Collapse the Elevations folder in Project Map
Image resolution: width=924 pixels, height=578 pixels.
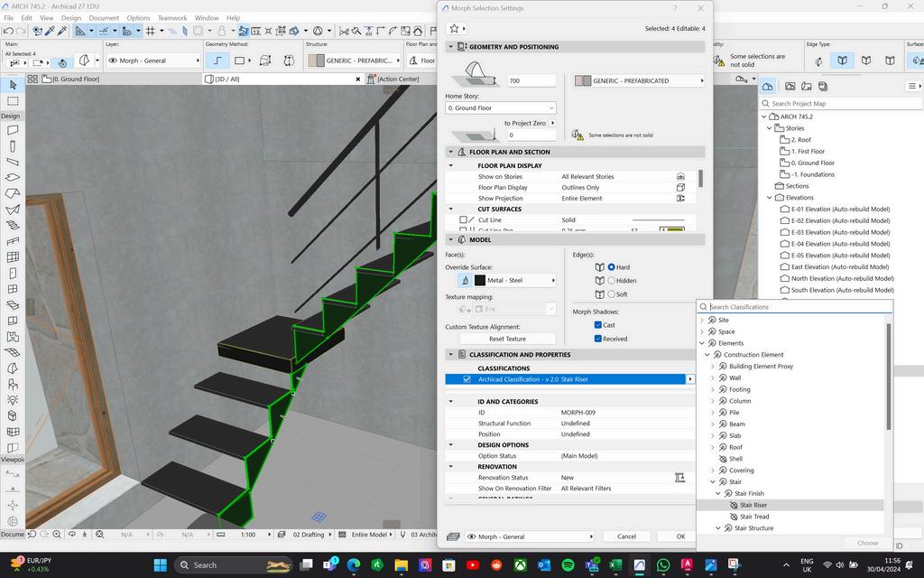coord(770,198)
